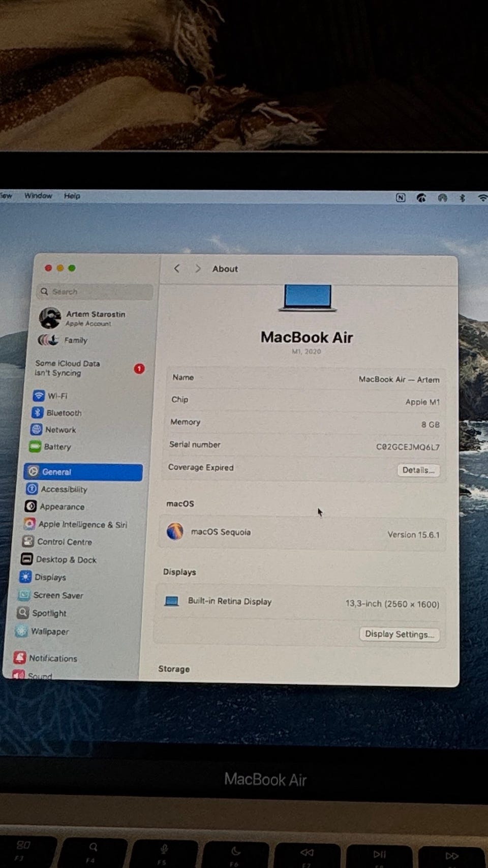Click the Name row value MacBook Air — Artem

(399, 379)
